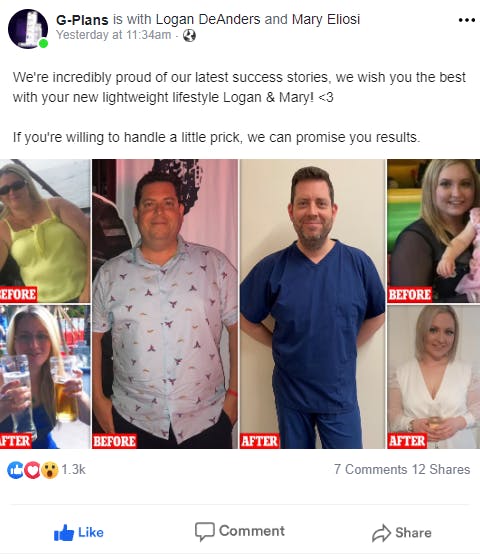
Task: Open woman's before photo in yellow top
Action: (x=45, y=231)
